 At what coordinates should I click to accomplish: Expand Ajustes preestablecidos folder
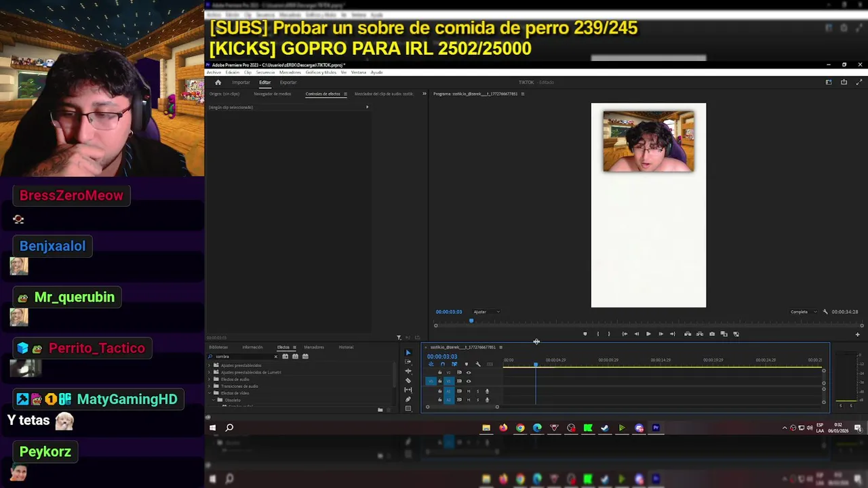click(x=209, y=365)
